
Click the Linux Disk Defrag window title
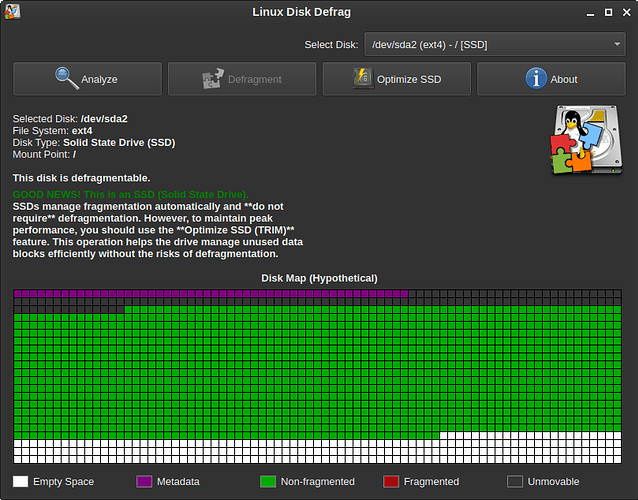[319, 12]
